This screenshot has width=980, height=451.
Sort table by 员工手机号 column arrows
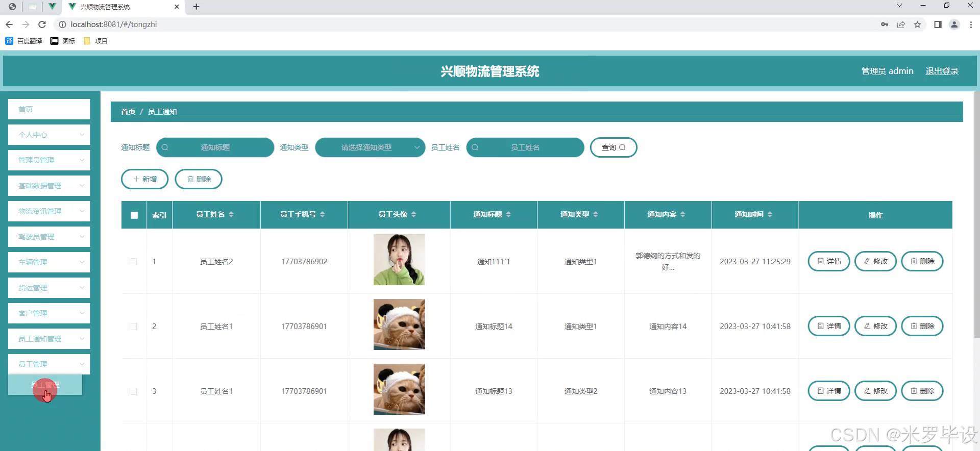[x=323, y=215]
